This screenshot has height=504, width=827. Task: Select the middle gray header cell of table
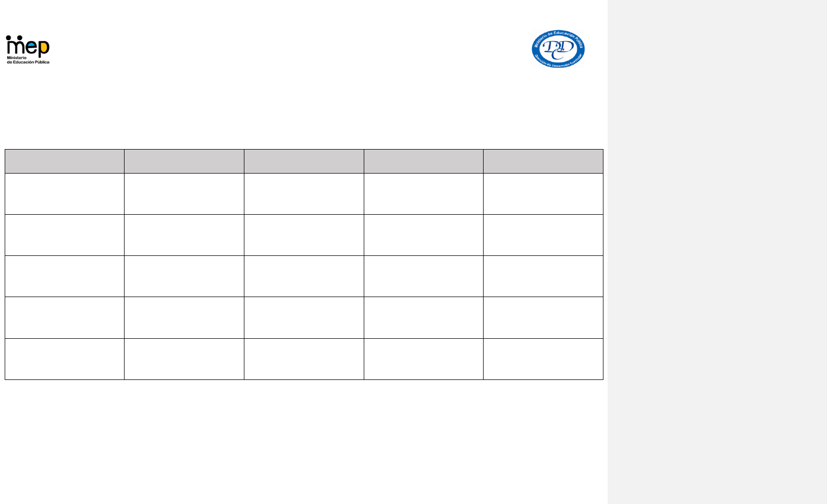pos(304,161)
